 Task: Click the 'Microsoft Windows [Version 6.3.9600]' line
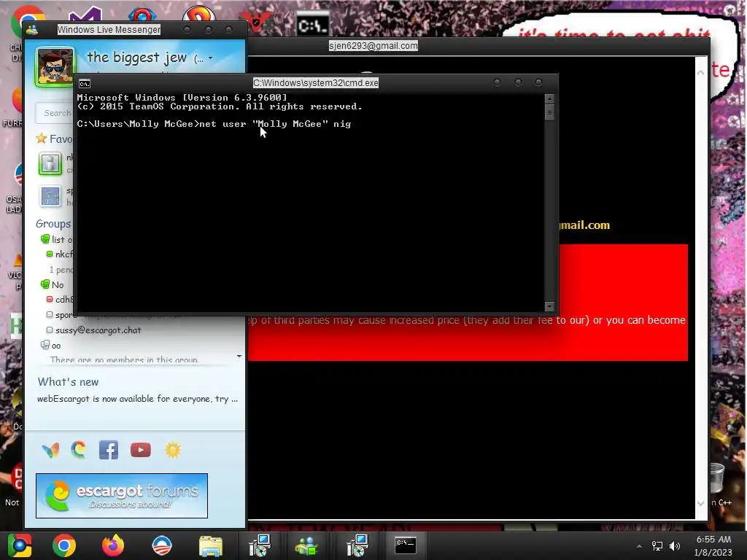[x=182, y=98]
